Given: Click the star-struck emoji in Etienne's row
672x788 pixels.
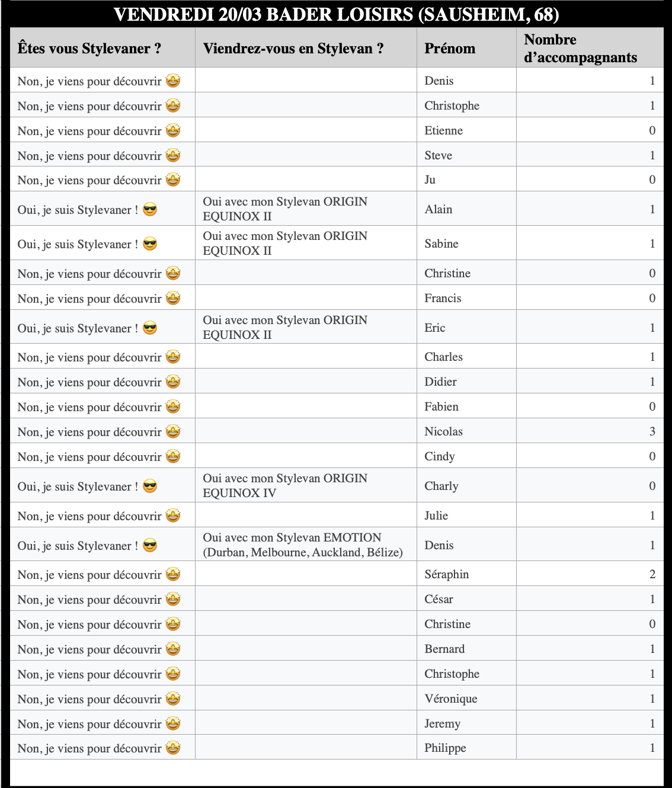Looking at the screenshot, I should [x=172, y=130].
